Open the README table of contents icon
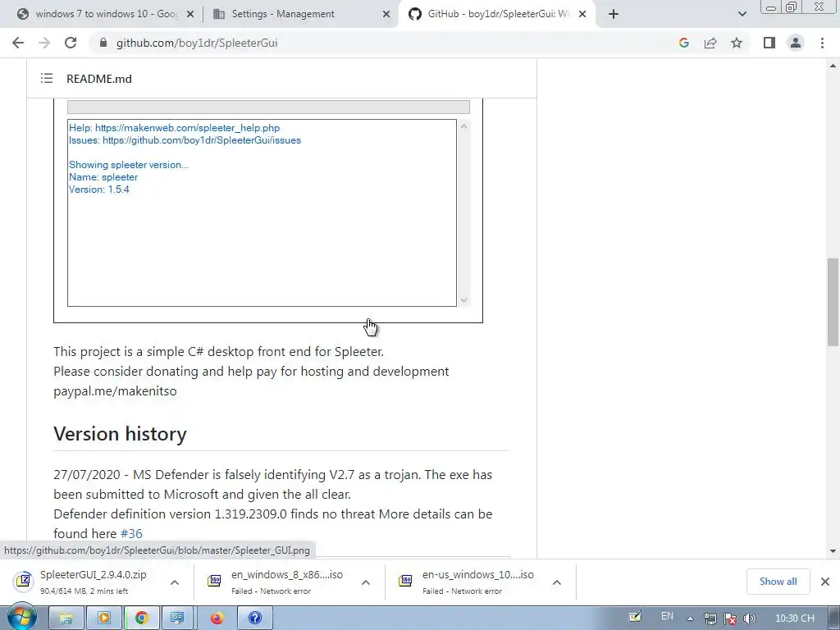The width and height of the screenshot is (840, 630). coord(47,78)
